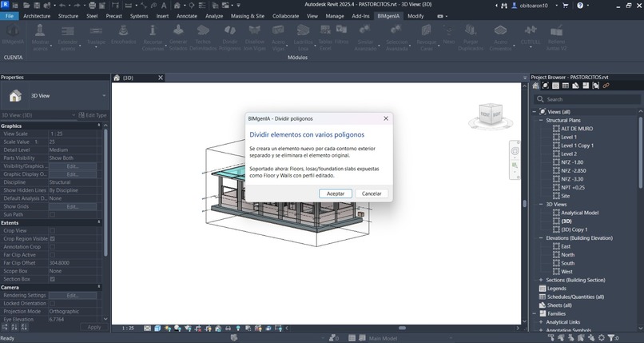This screenshot has height=343, width=644.
Task: Collapse the Elevations (Building Elevation) node
Action: pyautogui.click(x=541, y=237)
